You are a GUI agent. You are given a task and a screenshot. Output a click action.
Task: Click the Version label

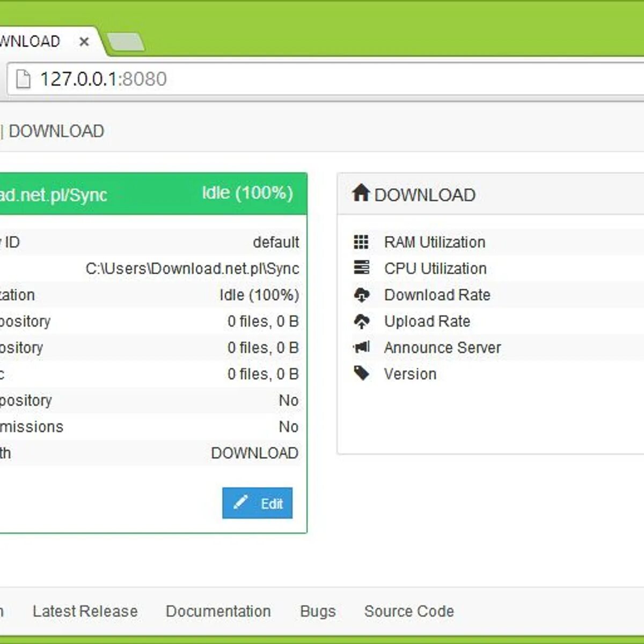[x=410, y=374]
